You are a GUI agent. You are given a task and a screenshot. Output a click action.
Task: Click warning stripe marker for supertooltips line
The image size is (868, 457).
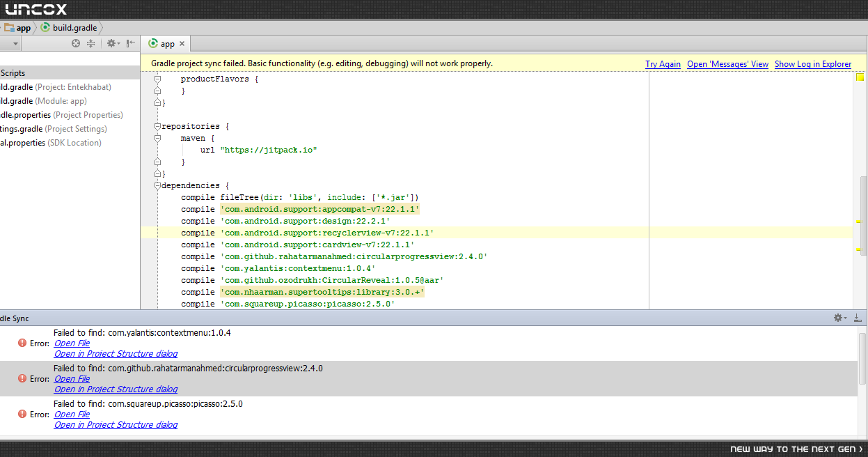pyautogui.click(x=859, y=249)
